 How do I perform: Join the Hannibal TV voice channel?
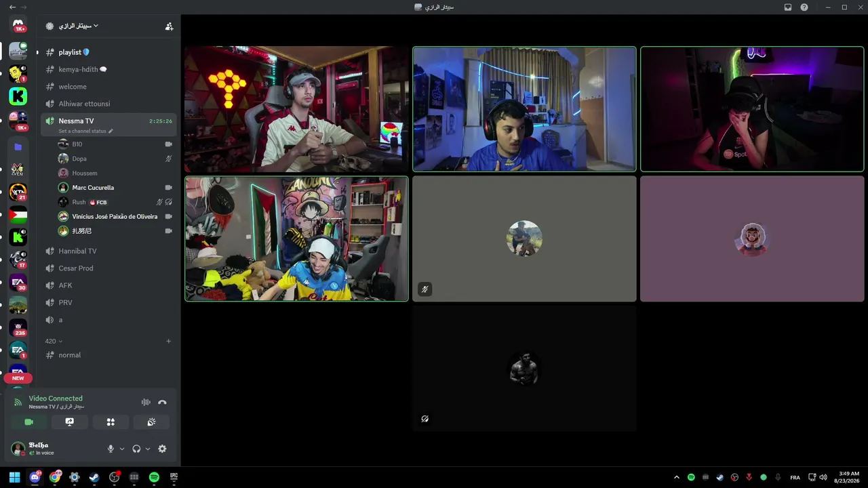click(108, 251)
